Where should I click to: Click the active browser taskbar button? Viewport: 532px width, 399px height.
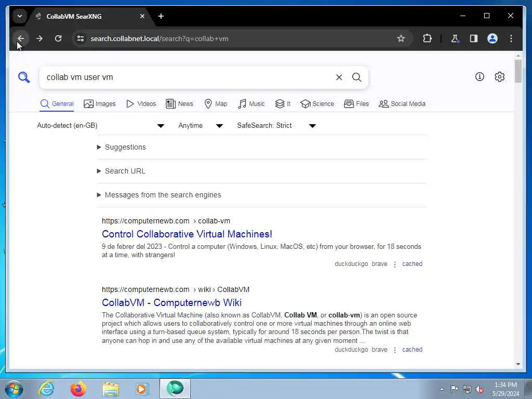[x=175, y=389]
